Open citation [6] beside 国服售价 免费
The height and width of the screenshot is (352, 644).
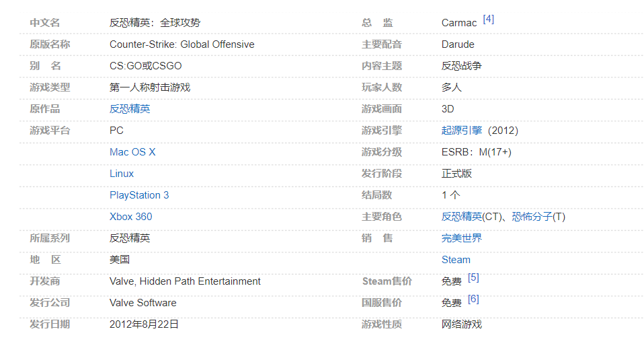click(x=473, y=299)
